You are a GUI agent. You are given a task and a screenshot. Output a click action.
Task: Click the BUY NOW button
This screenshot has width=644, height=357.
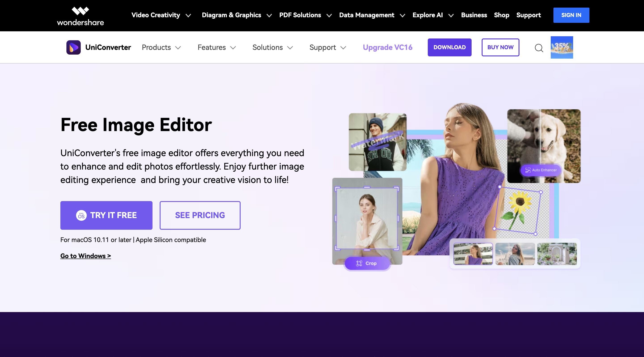click(x=500, y=47)
